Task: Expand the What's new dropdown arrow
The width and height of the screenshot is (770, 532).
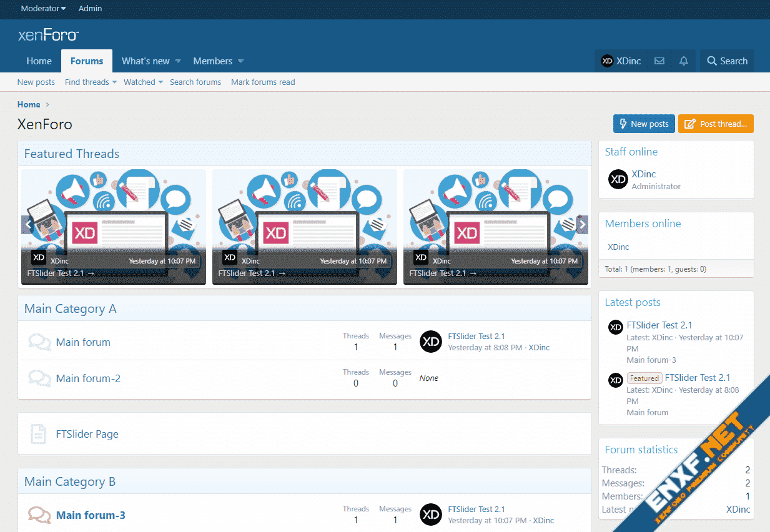Action: click(x=178, y=61)
